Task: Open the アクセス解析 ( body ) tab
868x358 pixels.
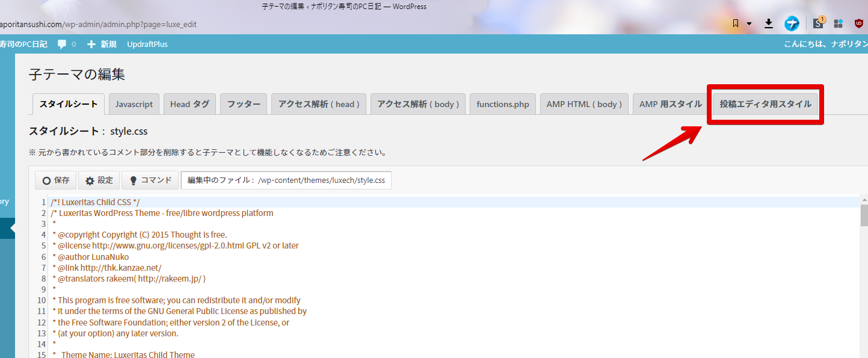Action: coord(418,104)
